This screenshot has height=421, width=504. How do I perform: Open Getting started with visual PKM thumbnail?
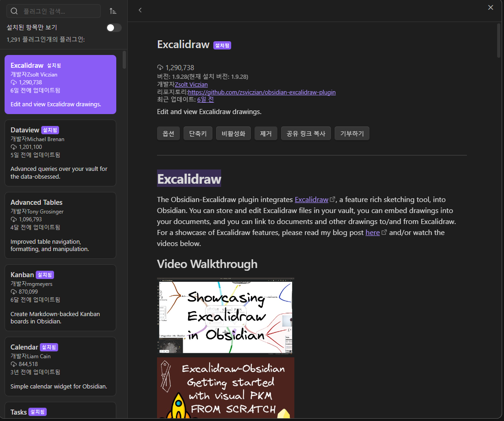coord(226,388)
